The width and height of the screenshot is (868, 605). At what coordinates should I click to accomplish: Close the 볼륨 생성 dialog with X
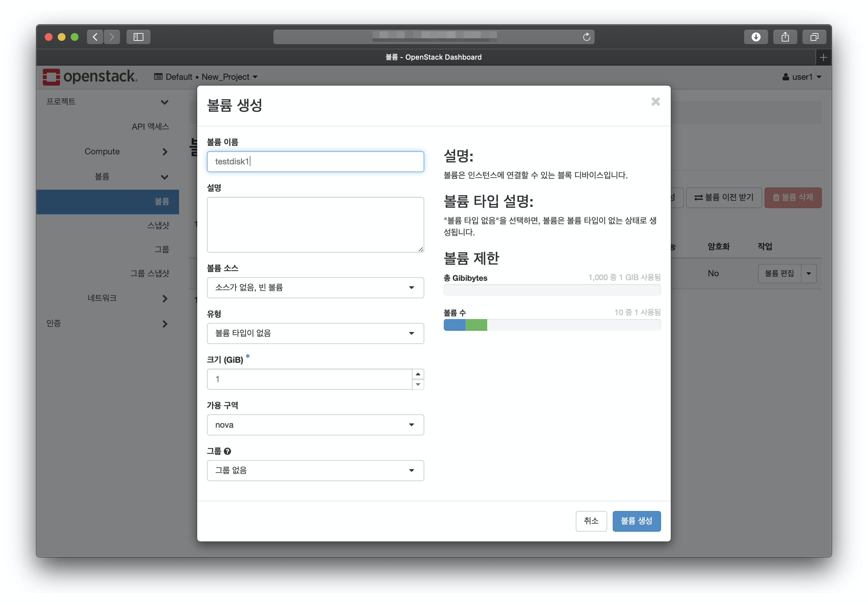click(x=655, y=102)
